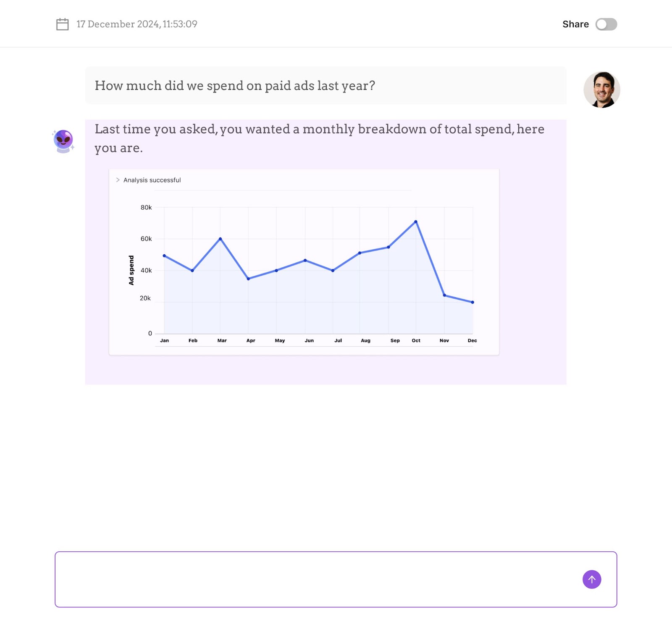Click the January starting point of the line chart
This screenshot has height=638, width=672.
pos(164,255)
